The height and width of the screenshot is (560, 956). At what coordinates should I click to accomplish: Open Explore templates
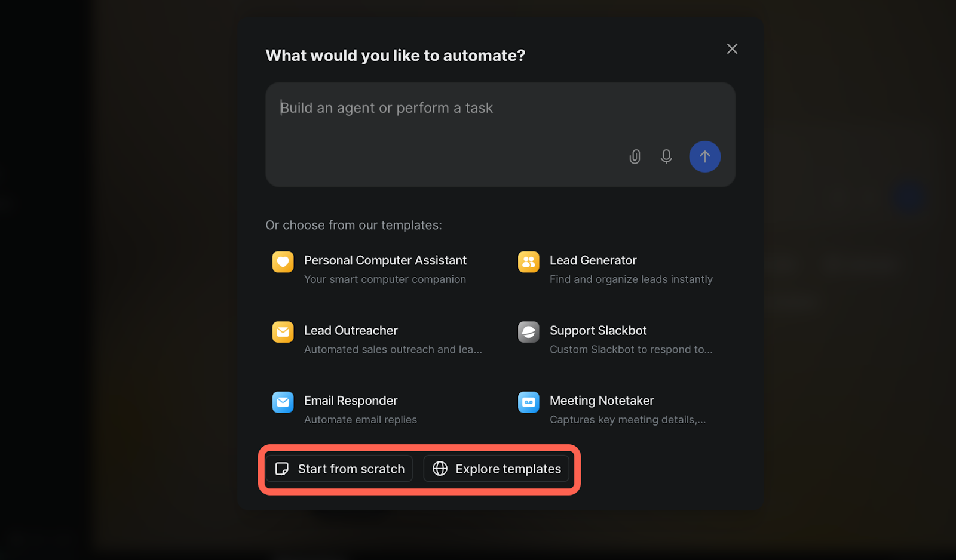(497, 469)
